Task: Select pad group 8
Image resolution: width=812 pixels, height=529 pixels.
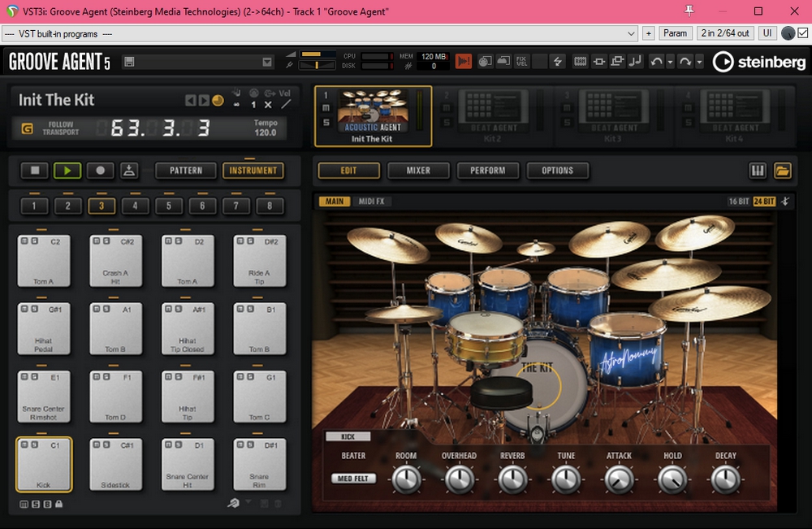Action: (270, 206)
